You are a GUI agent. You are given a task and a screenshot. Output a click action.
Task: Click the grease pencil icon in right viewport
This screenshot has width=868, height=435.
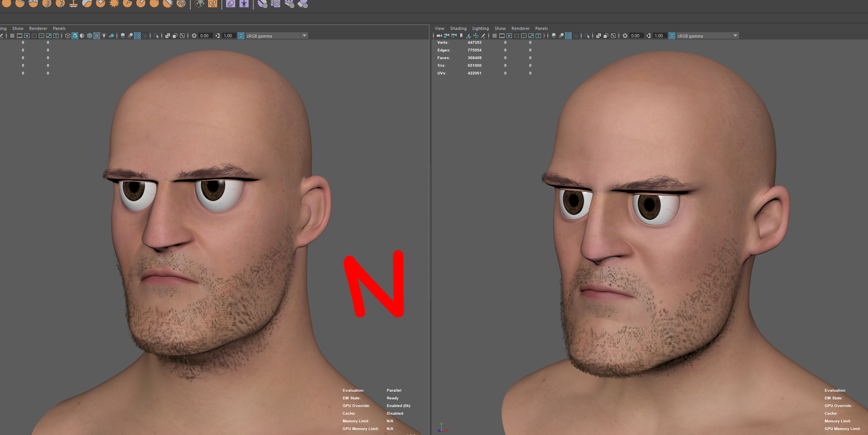point(483,36)
